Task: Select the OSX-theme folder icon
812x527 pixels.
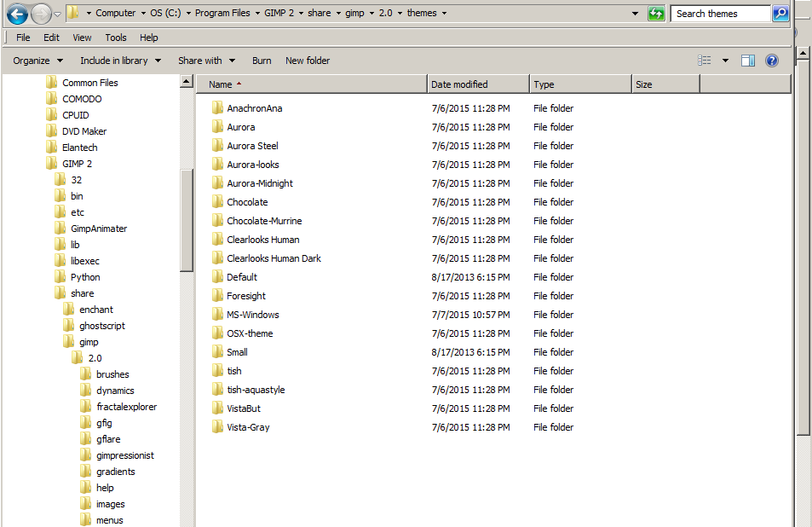Action: (217, 333)
